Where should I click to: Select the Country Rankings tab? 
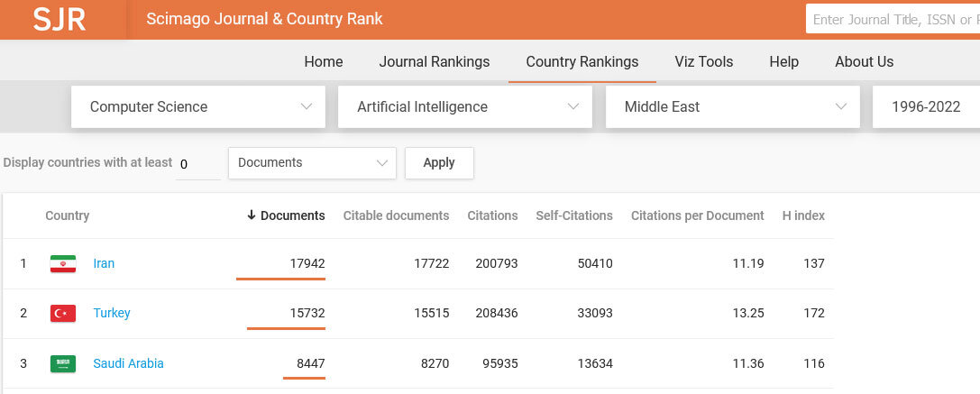click(582, 62)
